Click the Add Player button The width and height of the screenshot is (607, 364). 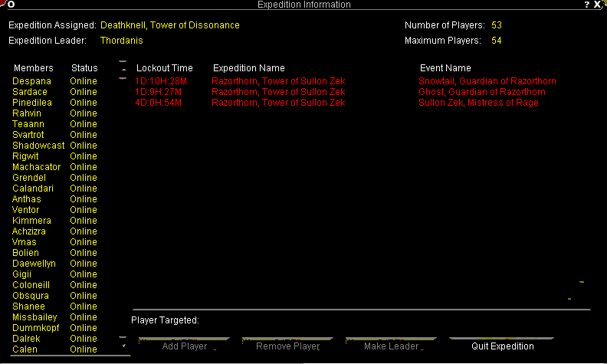click(x=184, y=344)
